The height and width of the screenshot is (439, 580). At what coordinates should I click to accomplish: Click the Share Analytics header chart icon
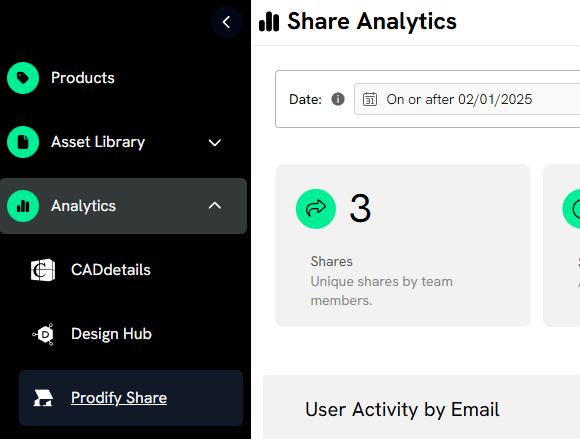click(269, 21)
